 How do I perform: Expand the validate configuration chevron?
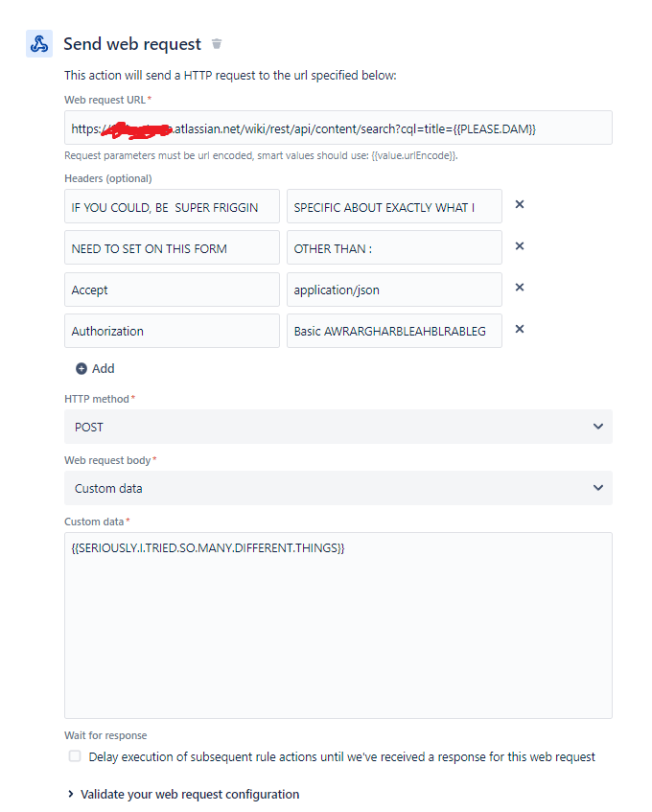point(68,794)
